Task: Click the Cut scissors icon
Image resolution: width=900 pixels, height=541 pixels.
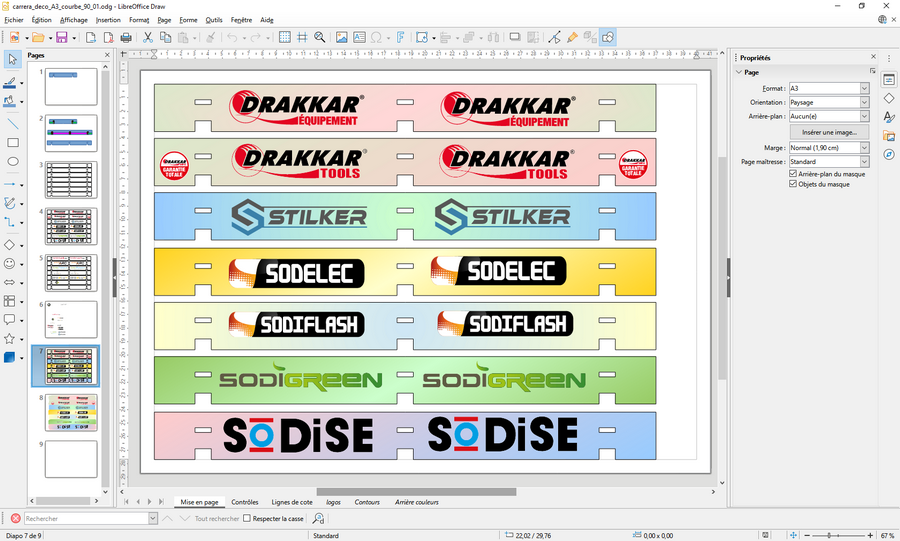Action: coord(148,38)
